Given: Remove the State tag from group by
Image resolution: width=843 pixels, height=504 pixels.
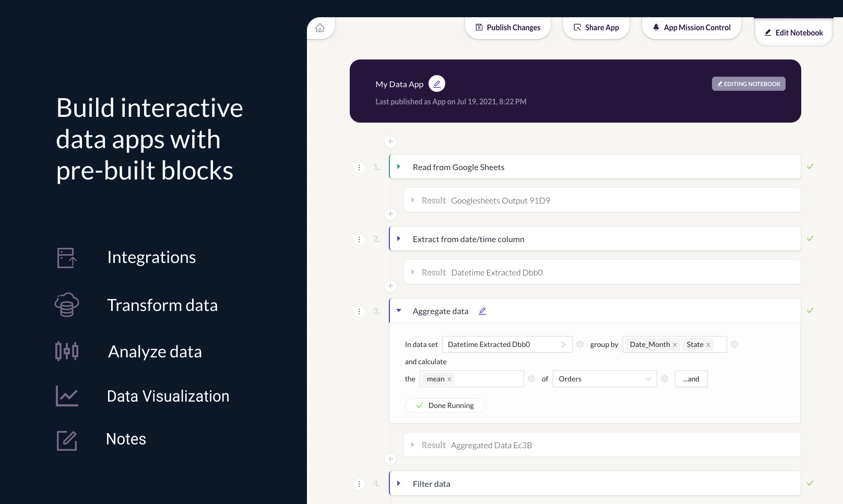Looking at the screenshot, I should [x=708, y=345].
